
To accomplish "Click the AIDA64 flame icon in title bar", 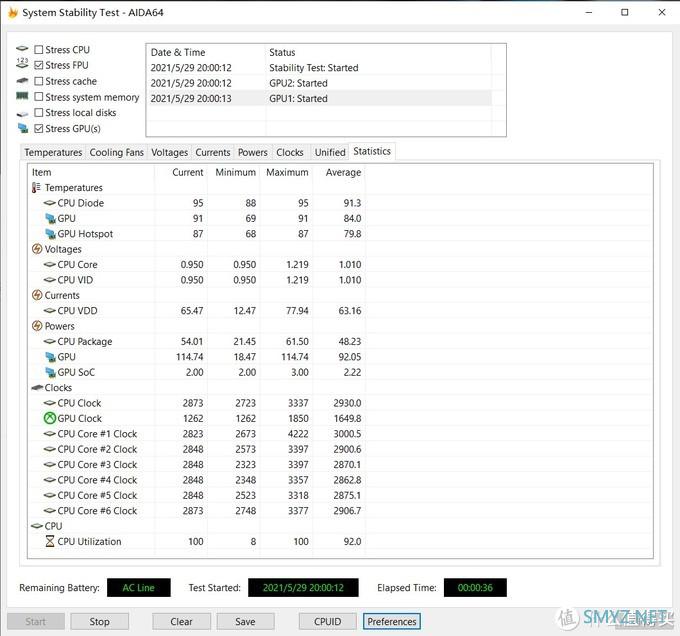I will (13, 12).
